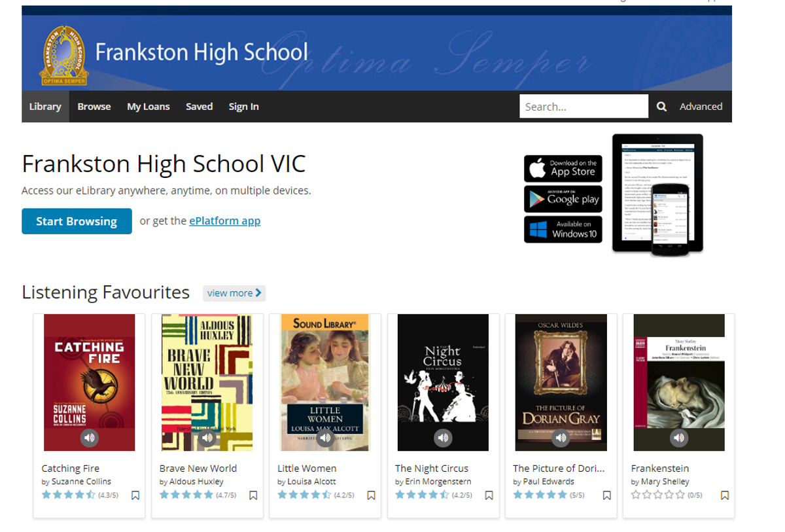Open The Picture of Dori... title link
The image size is (785, 532).
pos(559,469)
